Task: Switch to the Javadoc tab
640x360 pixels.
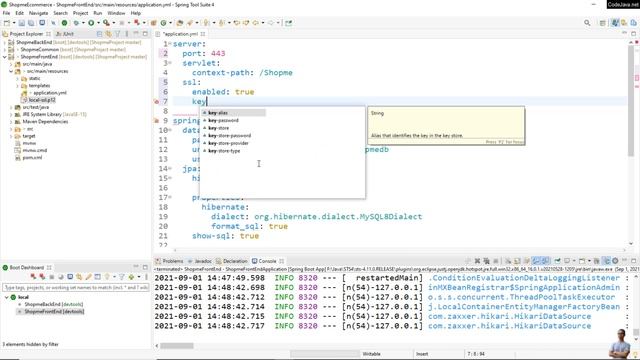Action: [x=200, y=261]
